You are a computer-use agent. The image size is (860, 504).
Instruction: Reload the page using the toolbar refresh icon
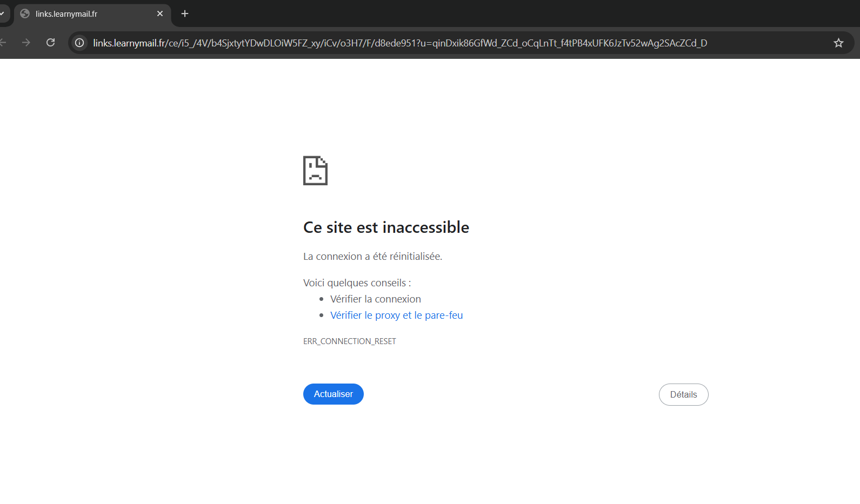(51, 43)
